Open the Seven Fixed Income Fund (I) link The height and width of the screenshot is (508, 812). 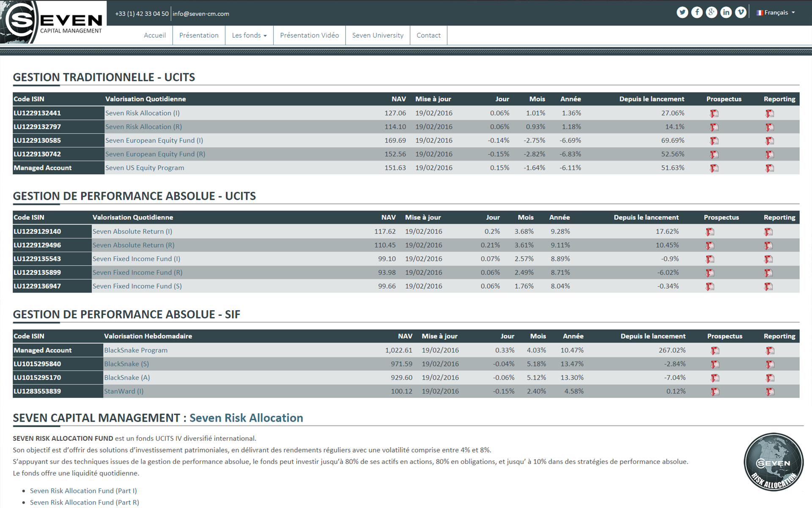(137, 259)
